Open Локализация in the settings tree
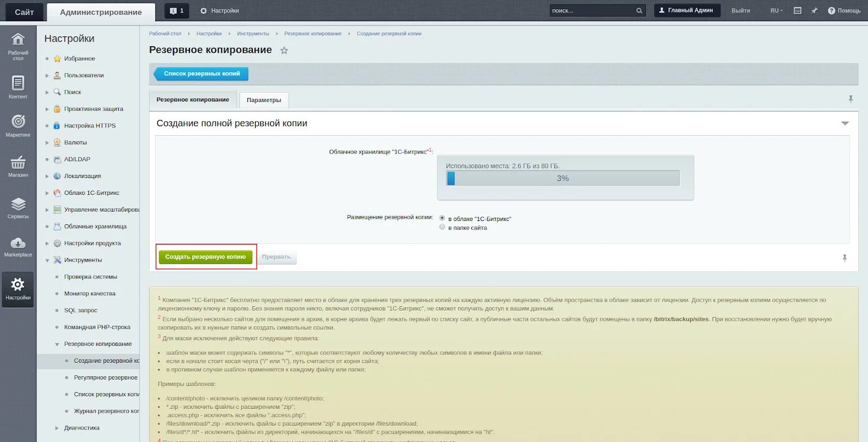 82,176
